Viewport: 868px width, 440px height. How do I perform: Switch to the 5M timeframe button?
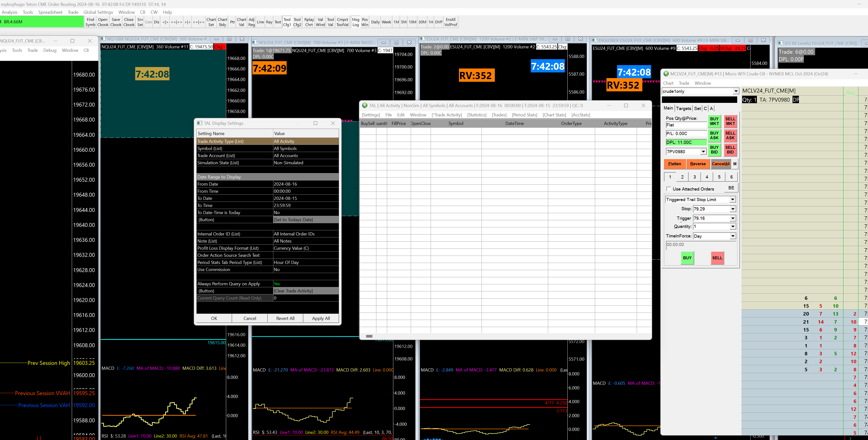403,22
